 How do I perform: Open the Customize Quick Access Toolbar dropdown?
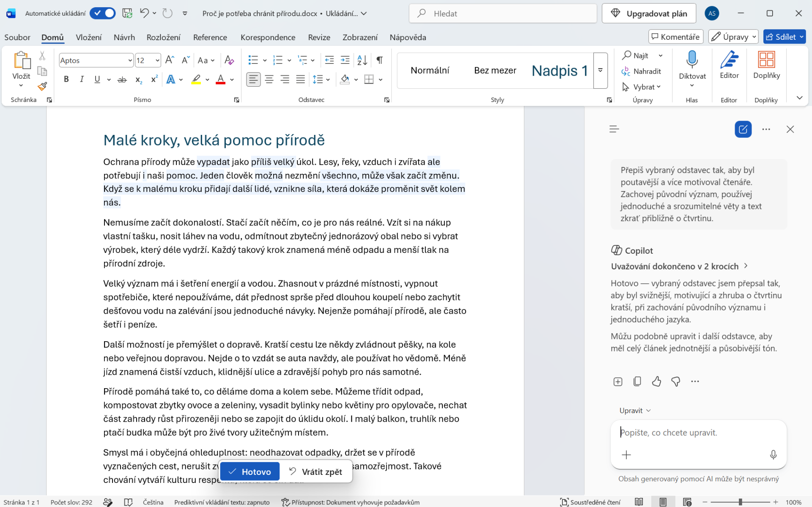pyautogui.click(x=185, y=13)
